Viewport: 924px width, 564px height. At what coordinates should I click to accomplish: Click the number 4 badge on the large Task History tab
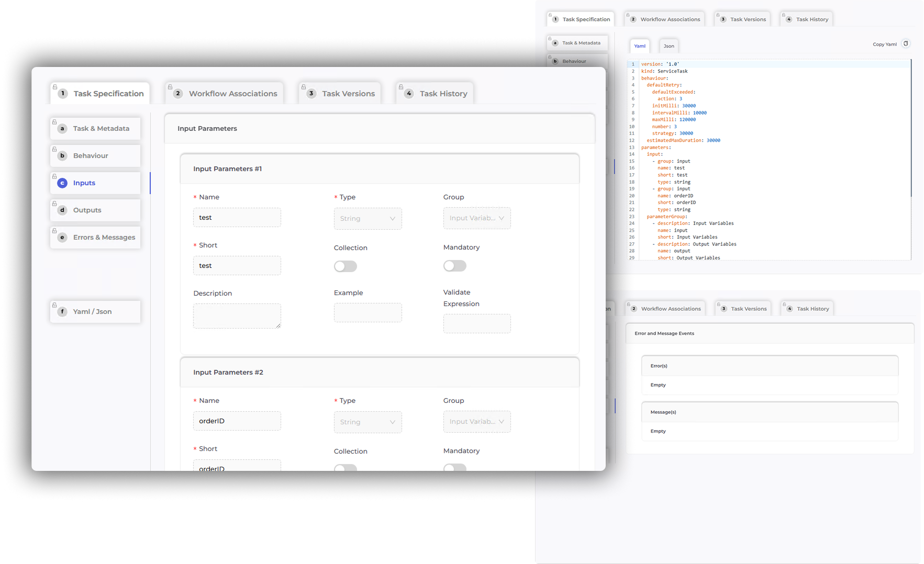click(409, 94)
